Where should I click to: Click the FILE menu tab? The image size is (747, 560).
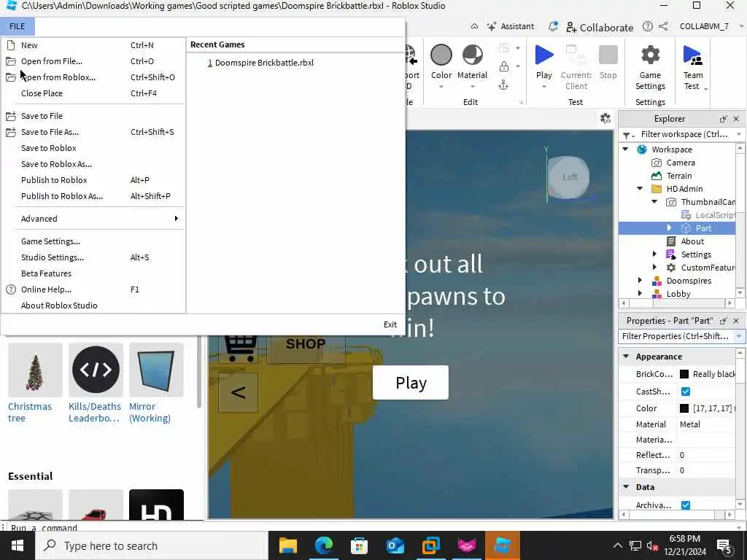pos(18,26)
